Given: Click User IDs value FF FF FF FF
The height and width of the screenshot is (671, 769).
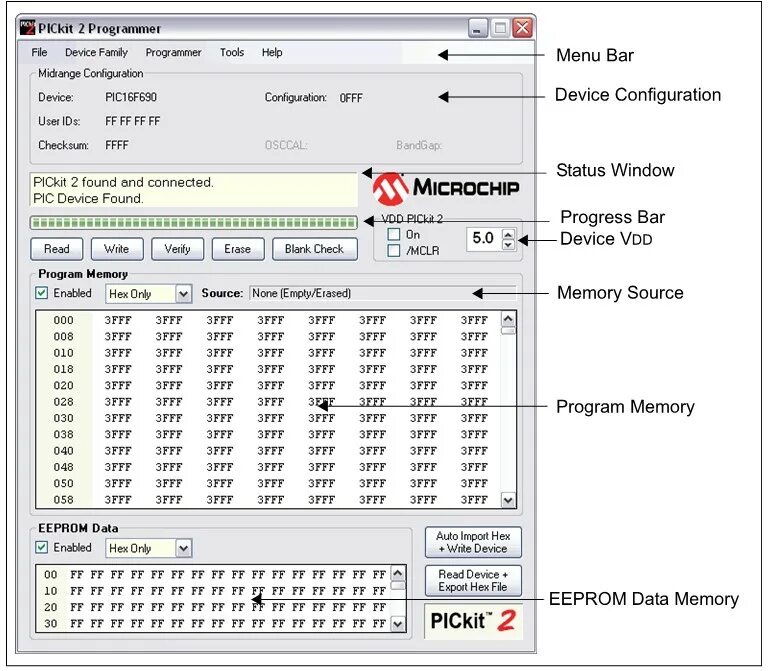Looking at the screenshot, I should pos(132,121).
